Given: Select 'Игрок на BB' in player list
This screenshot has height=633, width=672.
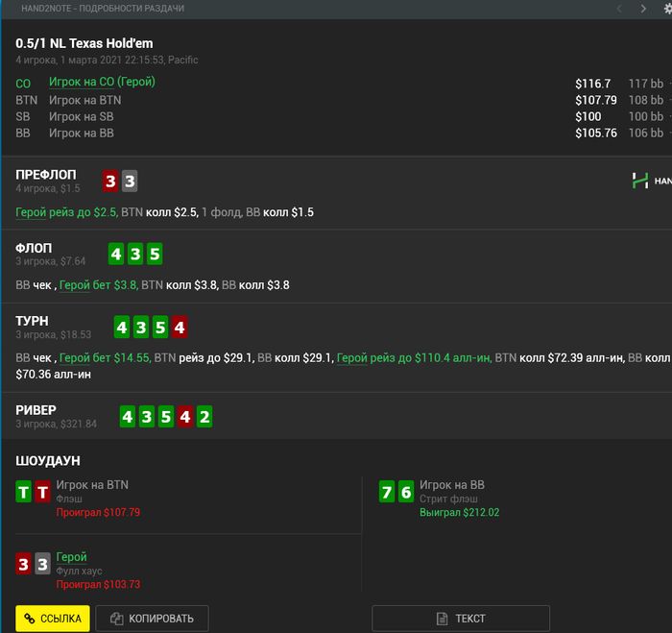Looking at the screenshot, I should coord(81,133).
